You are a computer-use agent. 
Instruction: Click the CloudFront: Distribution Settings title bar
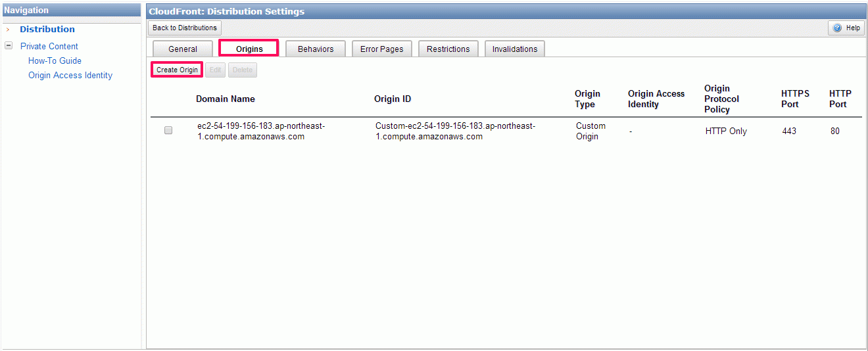[506, 11]
